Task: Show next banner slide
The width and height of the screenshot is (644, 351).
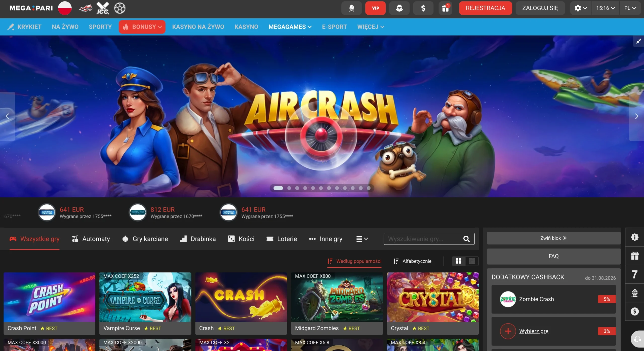Action: (x=636, y=116)
